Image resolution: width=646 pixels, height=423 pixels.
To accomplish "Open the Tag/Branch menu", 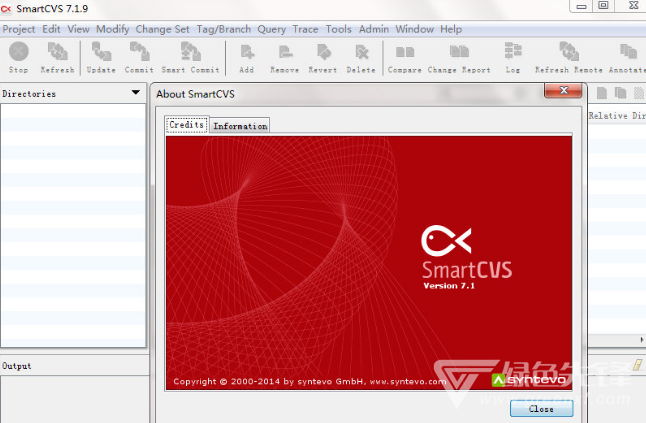I will click(x=223, y=29).
